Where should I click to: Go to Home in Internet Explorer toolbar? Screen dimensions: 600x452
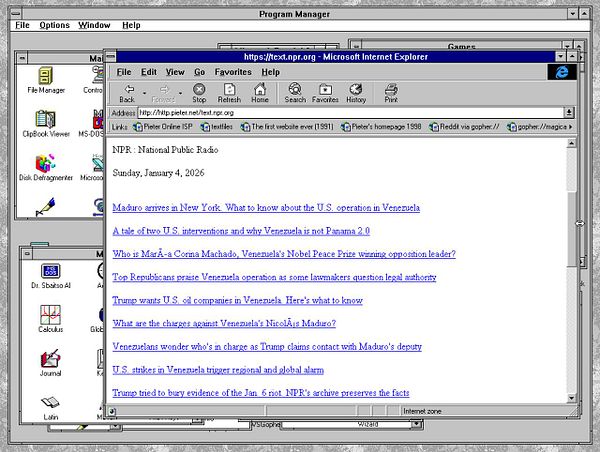tap(260, 93)
